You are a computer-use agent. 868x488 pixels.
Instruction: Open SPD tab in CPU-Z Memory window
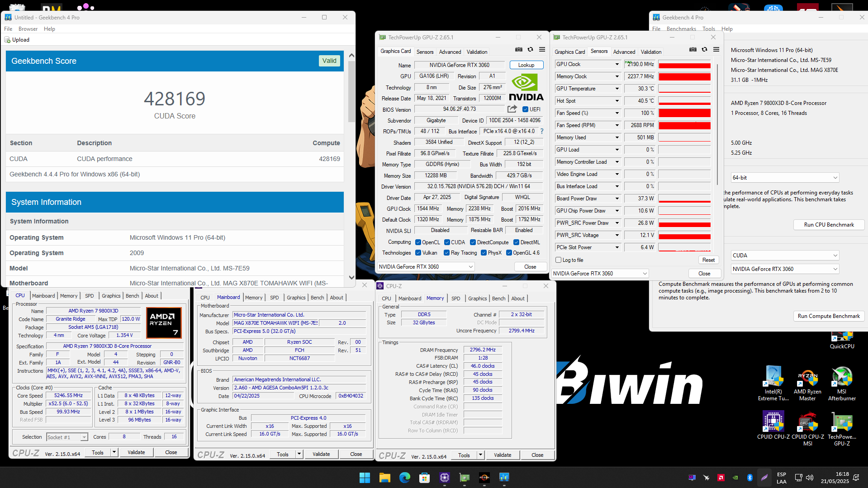pyautogui.click(x=455, y=298)
